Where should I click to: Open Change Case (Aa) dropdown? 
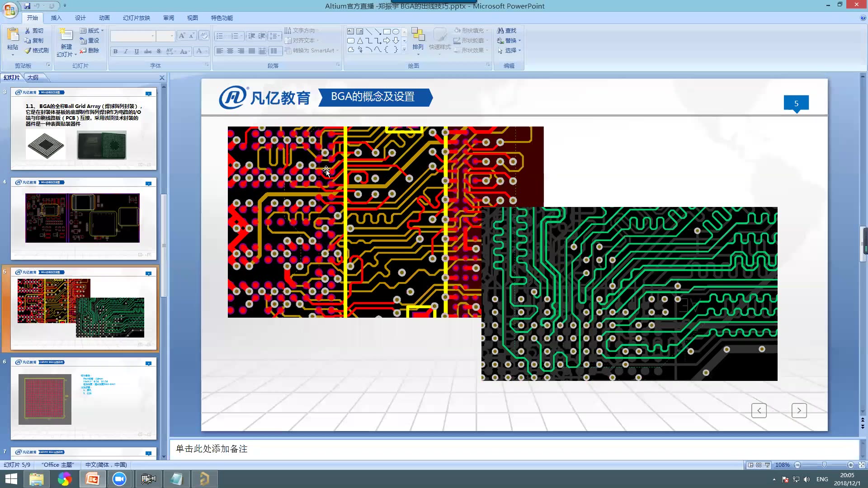[x=184, y=52]
